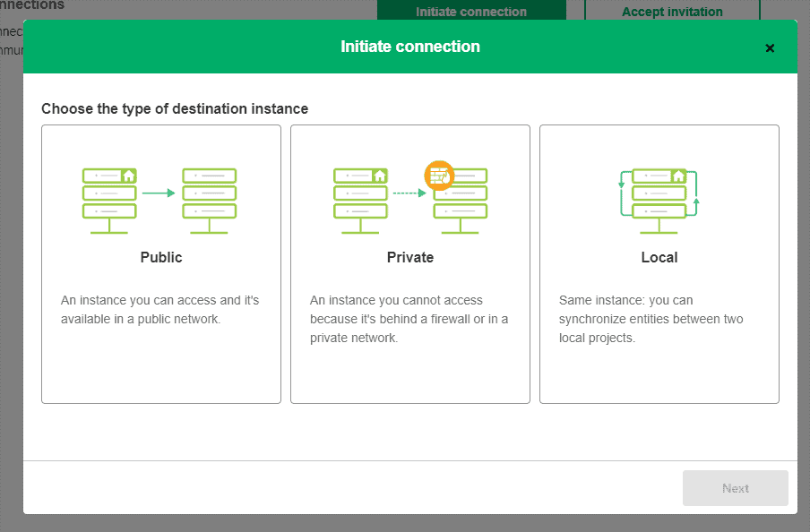Screen dimensions: 810x532
Task: Click the Initiate connection dialog title
Action: coord(410,47)
